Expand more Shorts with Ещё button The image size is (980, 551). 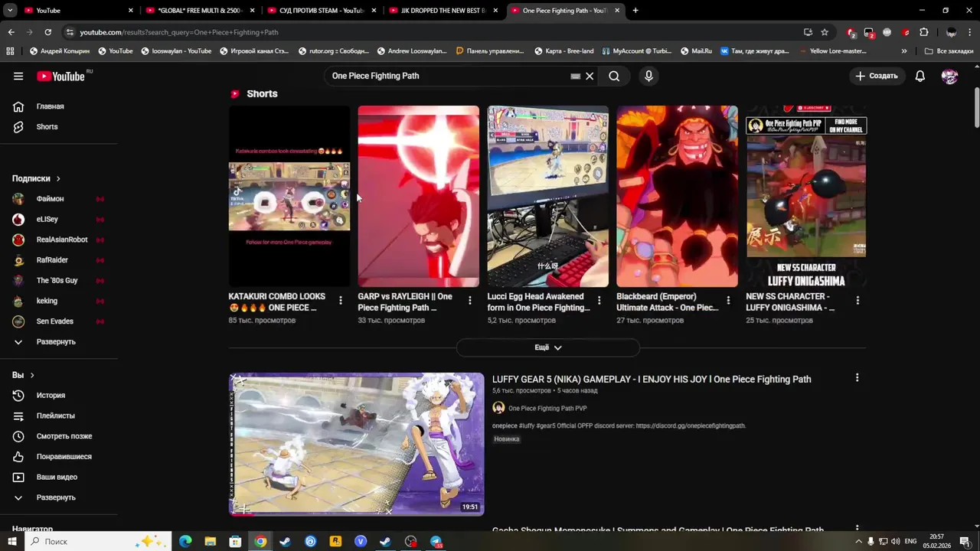[x=548, y=347]
